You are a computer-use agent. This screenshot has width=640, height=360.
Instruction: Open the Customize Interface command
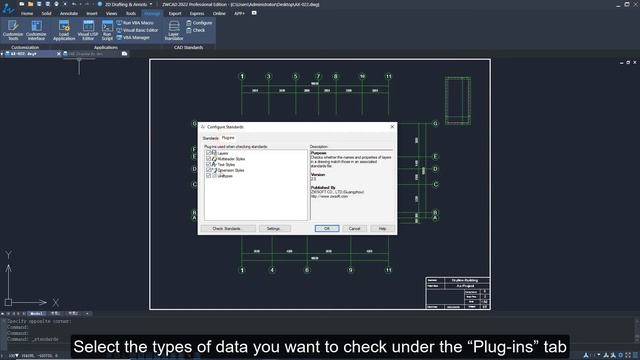click(36, 30)
